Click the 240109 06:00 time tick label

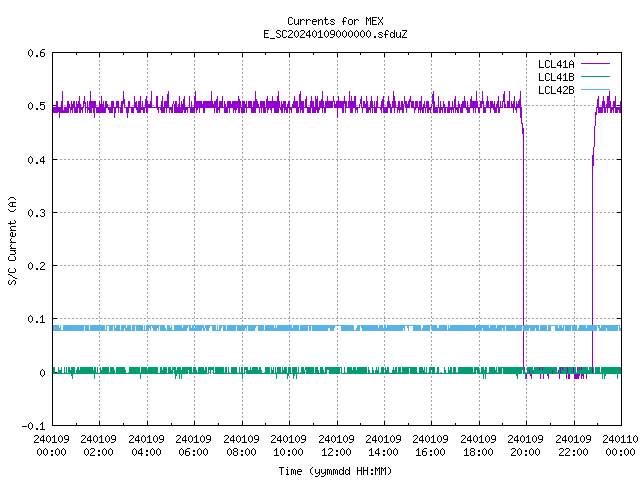193,446
